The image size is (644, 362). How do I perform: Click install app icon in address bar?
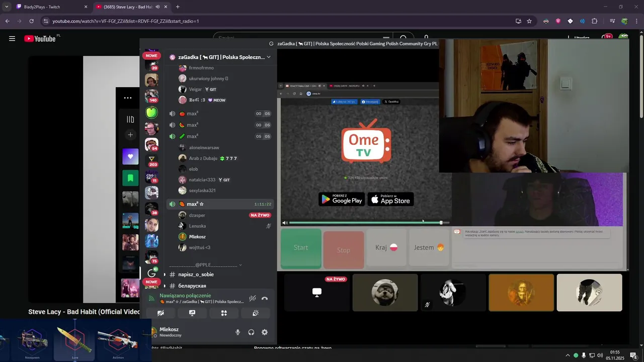(x=518, y=21)
